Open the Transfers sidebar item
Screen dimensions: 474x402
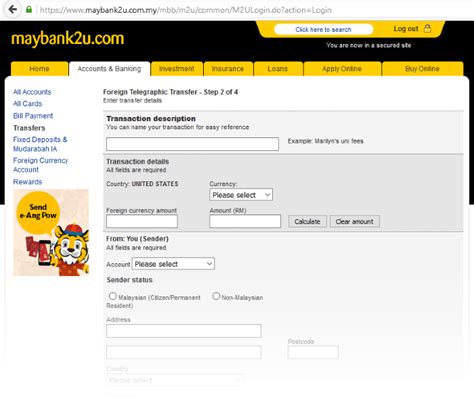(x=29, y=128)
